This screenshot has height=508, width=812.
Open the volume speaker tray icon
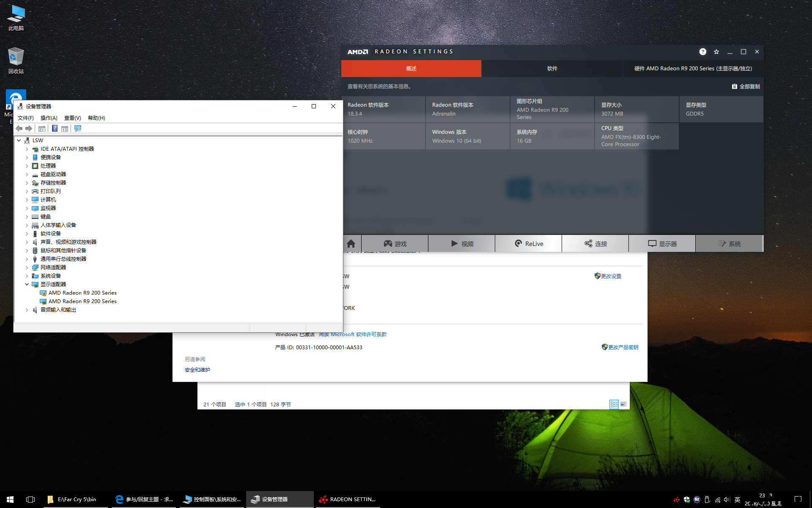click(727, 500)
